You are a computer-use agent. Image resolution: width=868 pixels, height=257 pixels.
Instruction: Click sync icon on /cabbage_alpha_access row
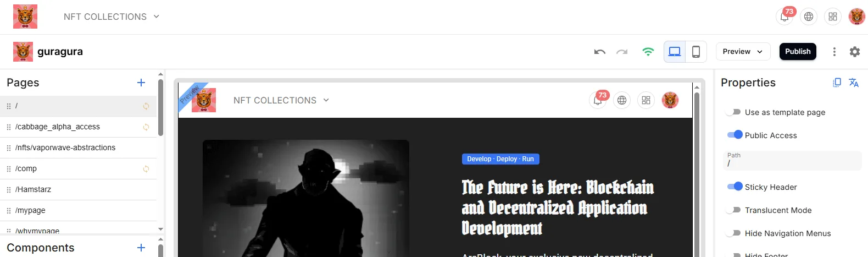146,127
